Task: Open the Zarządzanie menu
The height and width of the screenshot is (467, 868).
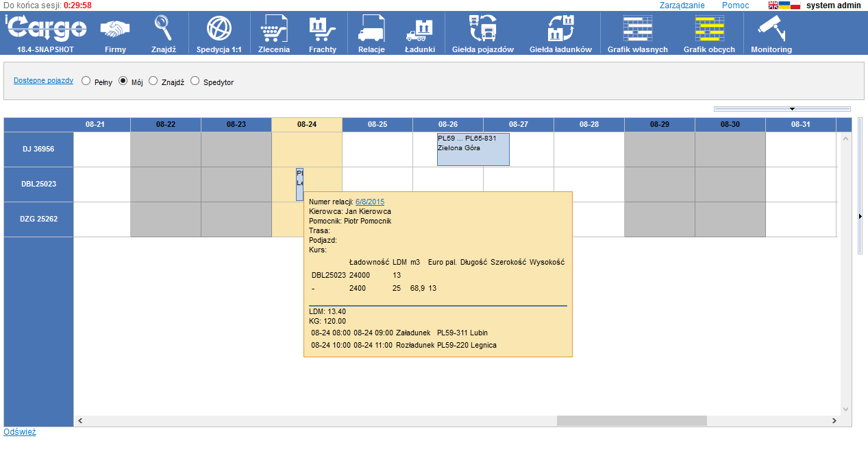Action: [682, 5]
